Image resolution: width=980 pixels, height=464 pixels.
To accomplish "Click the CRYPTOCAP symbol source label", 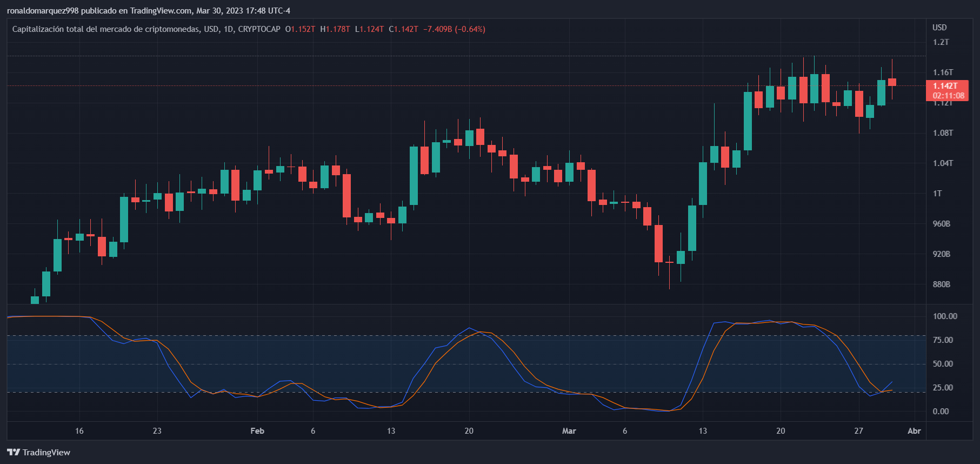I will [259, 29].
